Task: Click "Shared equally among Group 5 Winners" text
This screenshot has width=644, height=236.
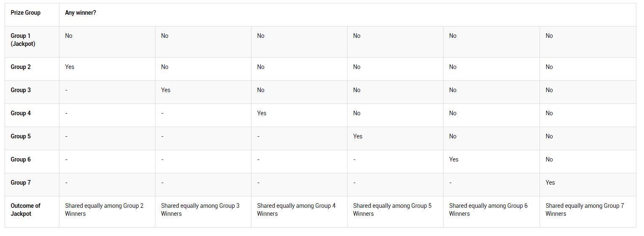Action: 392,209
